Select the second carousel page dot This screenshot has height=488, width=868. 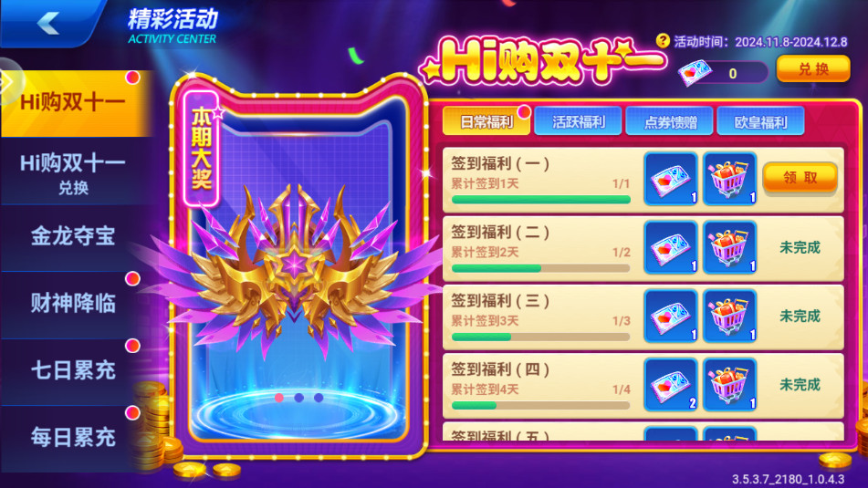coord(299,398)
